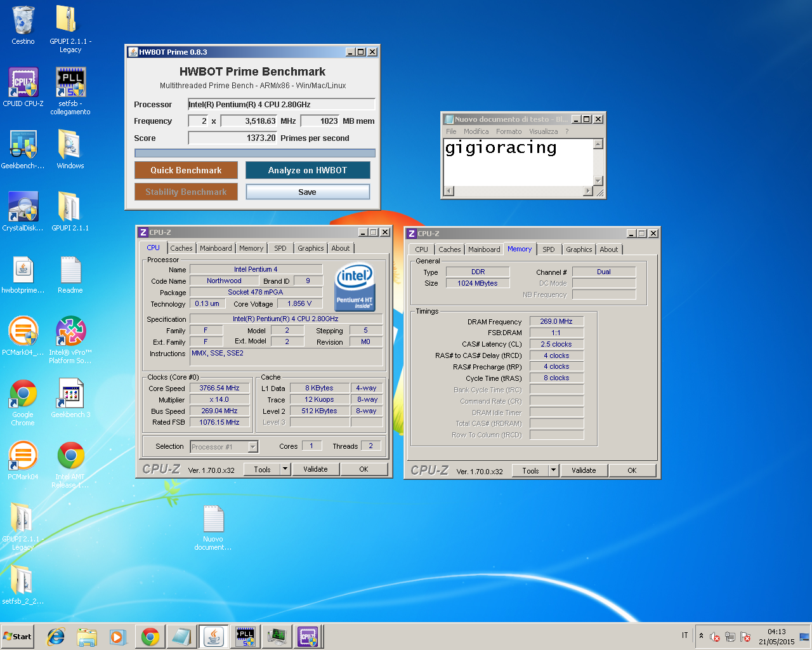Select GPUPI 2.1.1 folder beside CrystalDisk

pyautogui.click(x=70, y=211)
